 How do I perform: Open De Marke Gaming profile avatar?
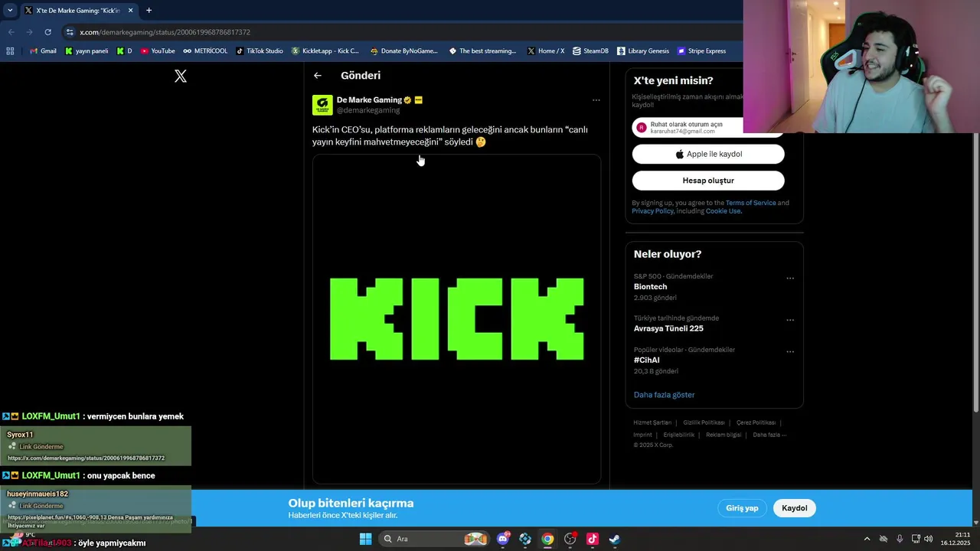[x=322, y=105]
